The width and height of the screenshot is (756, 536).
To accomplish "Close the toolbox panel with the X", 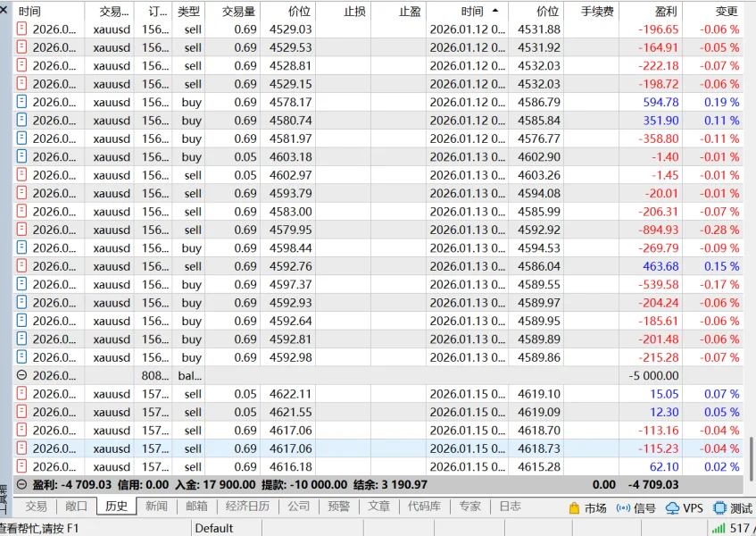I will (x=4, y=9).
